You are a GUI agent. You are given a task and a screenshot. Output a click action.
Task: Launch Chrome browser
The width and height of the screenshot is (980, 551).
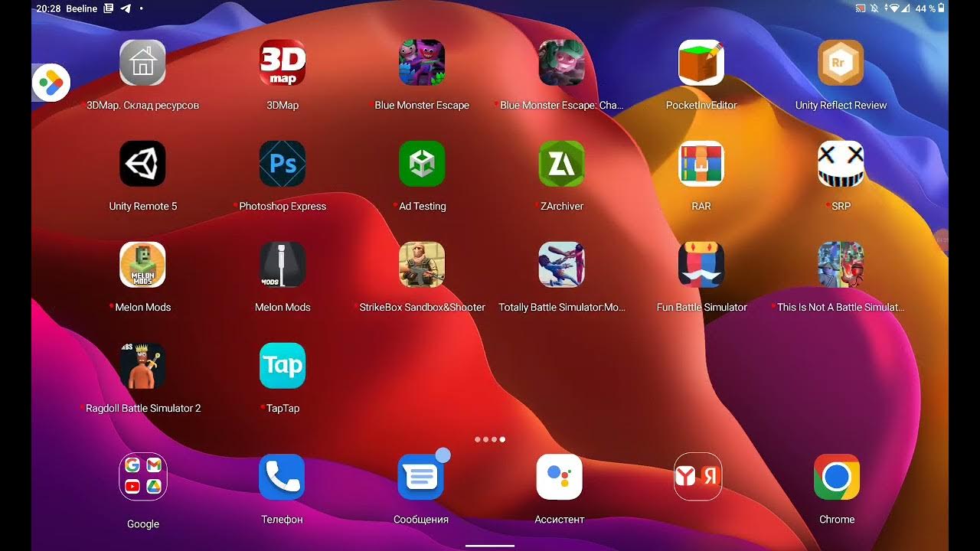837,477
